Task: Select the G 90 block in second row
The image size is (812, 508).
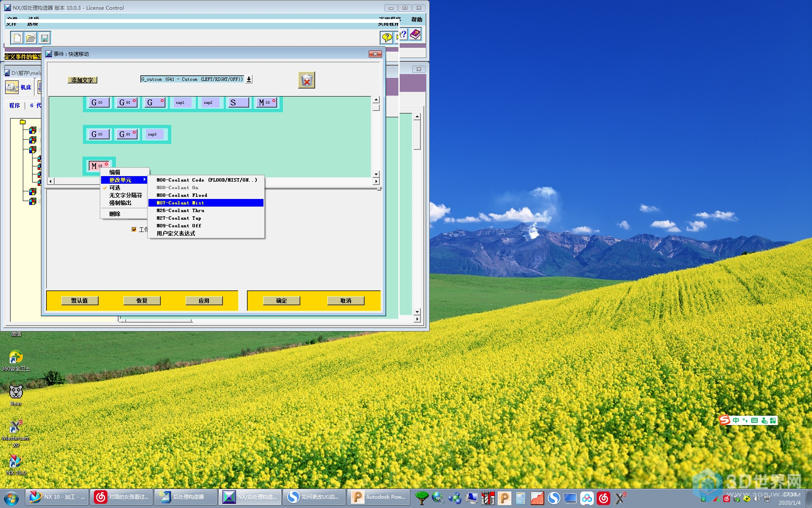Action: pyautogui.click(x=126, y=134)
